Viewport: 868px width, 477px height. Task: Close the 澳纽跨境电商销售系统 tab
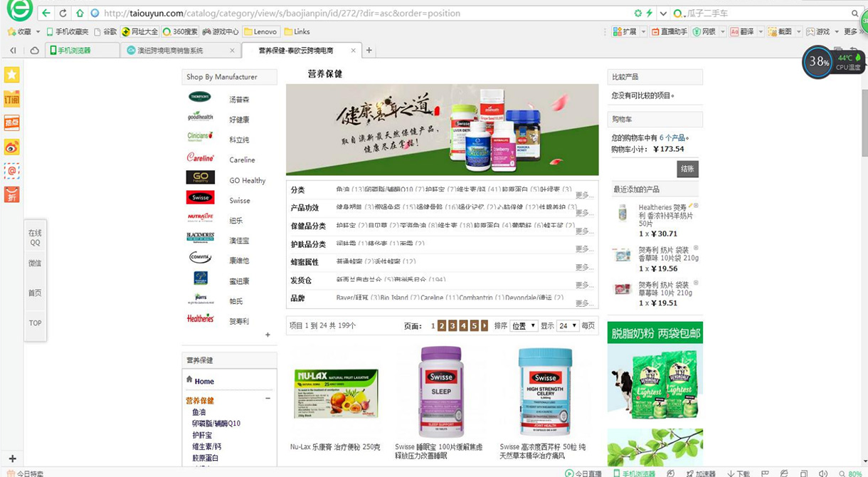232,51
